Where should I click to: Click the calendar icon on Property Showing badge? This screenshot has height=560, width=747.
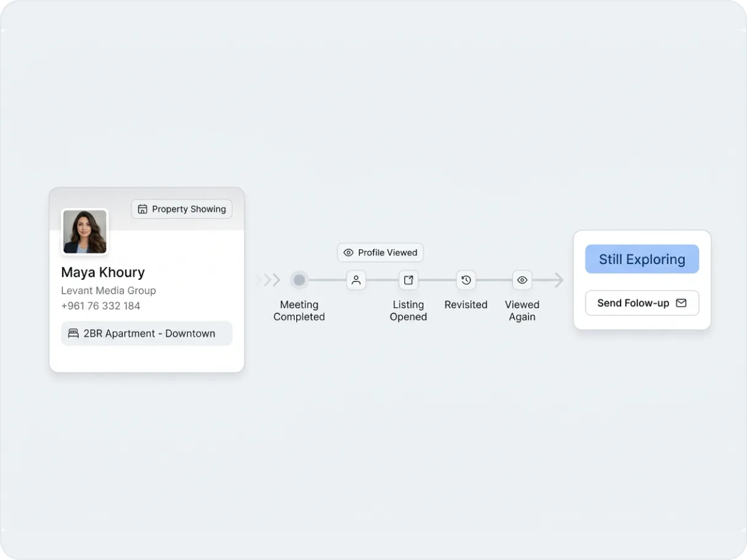[142, 209]
